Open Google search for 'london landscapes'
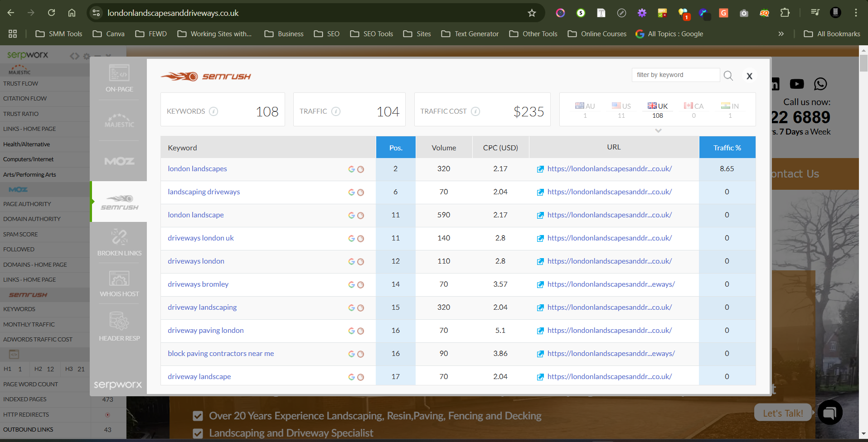This screenshot has height=442, width=868. click(x=351, y=169)
